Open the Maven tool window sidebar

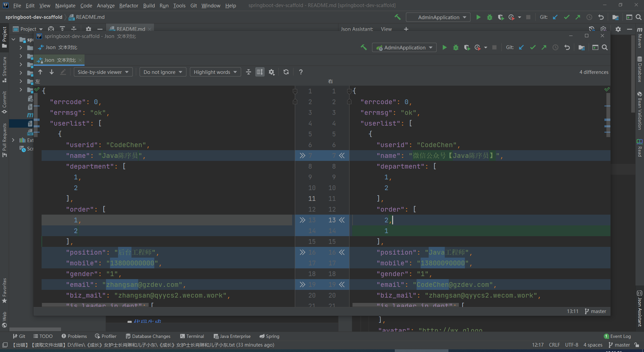(640, 38)
